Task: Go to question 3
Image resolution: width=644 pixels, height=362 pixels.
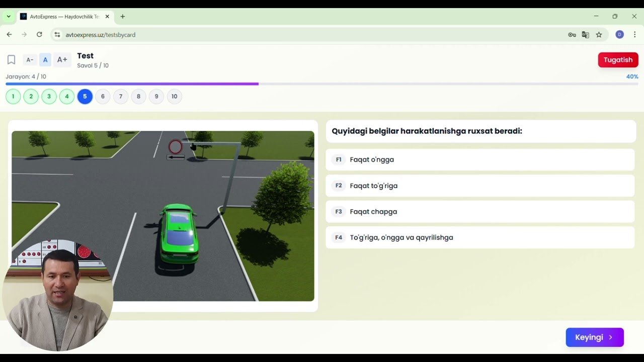Action: click(x=49, y=97)
